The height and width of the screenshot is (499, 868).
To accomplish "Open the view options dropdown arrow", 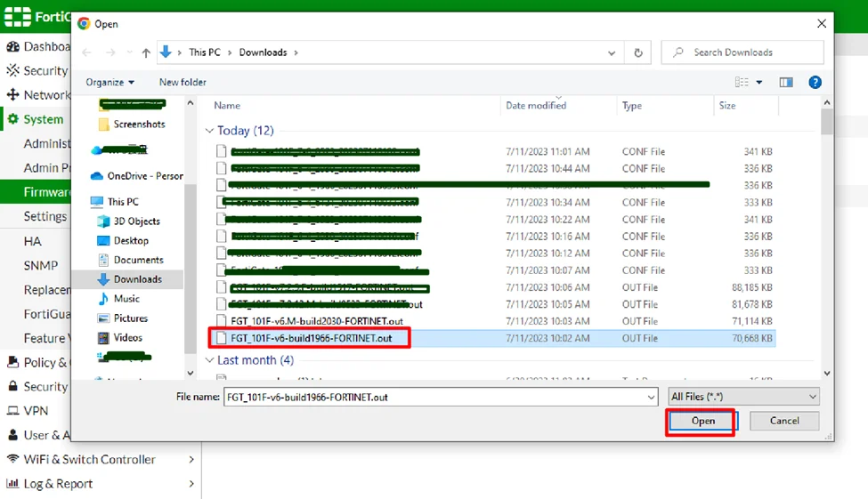I will pyautogui.click(x=759, y=83).
